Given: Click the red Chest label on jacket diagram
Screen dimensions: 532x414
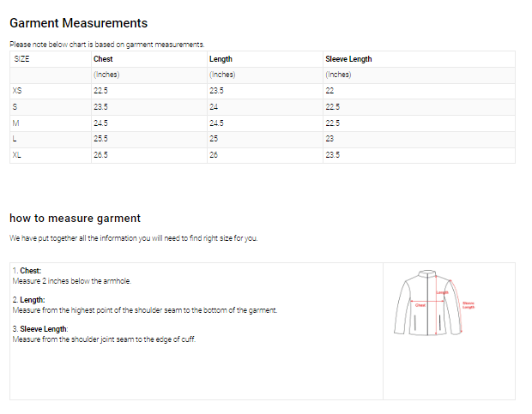Looking at the screenshot, I should coord(420,305).
